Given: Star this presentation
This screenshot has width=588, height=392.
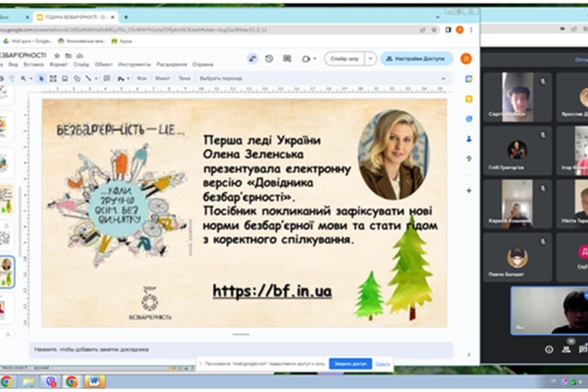Looking at the screenshot, I should (x=57, y=56).
